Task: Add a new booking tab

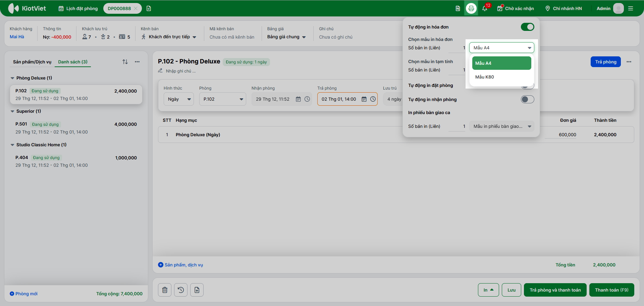Action: tap(149, 8)
